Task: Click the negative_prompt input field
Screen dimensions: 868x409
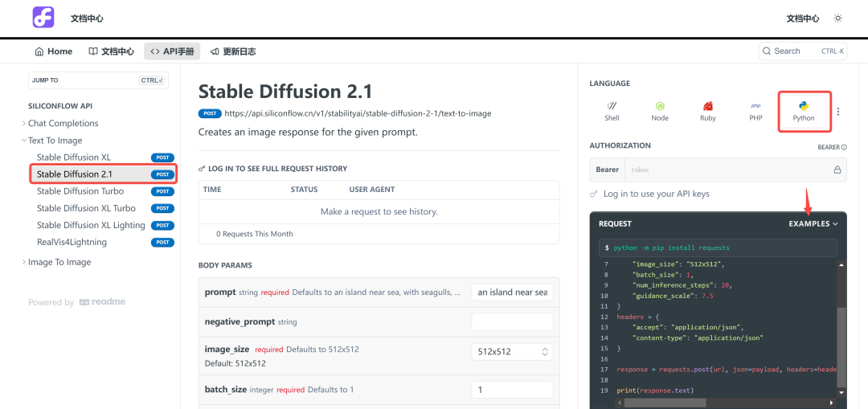Action: coord(512,321)
